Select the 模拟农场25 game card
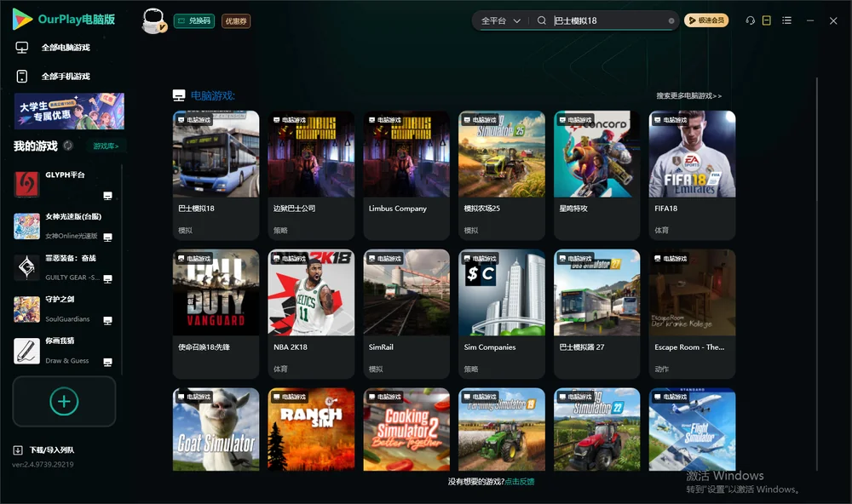The width and height of the screenshot is (852, 504). point(502,175)
